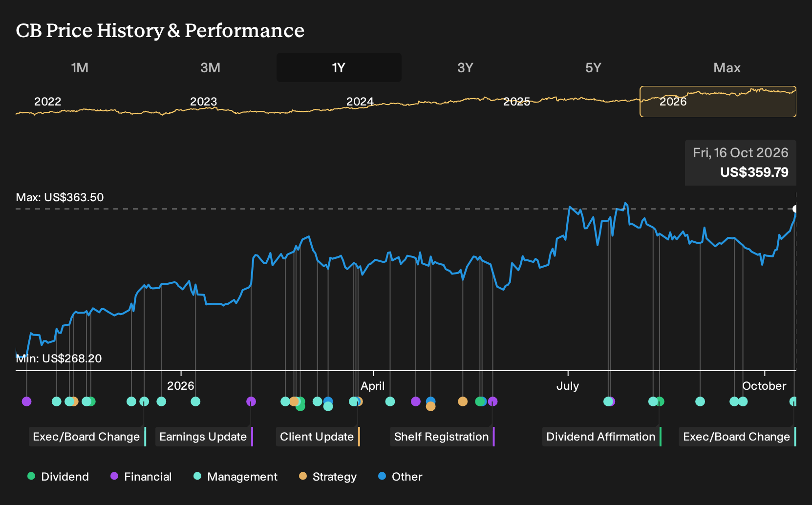Open the leftmost Exec/Board Change event label

pos(87,437)
